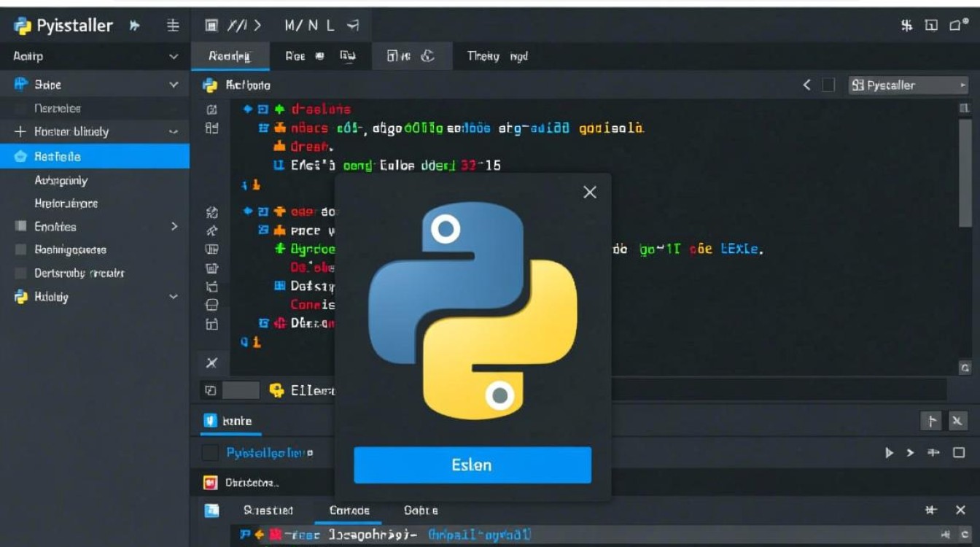Click the Python icon beside Hdoldy
This screenshot has width=980, height=547.
[x=20, y=297]
